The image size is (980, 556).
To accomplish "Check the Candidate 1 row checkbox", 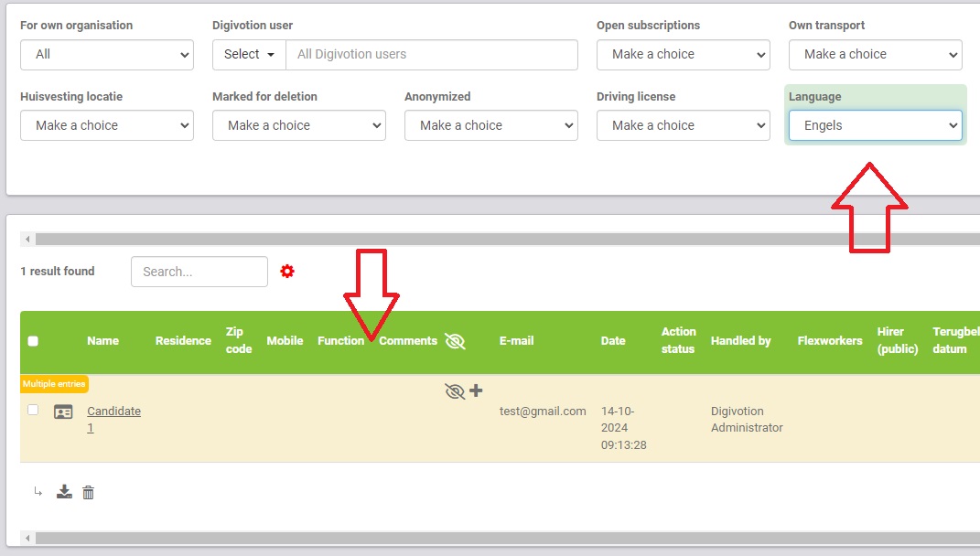I will [33, 410].
